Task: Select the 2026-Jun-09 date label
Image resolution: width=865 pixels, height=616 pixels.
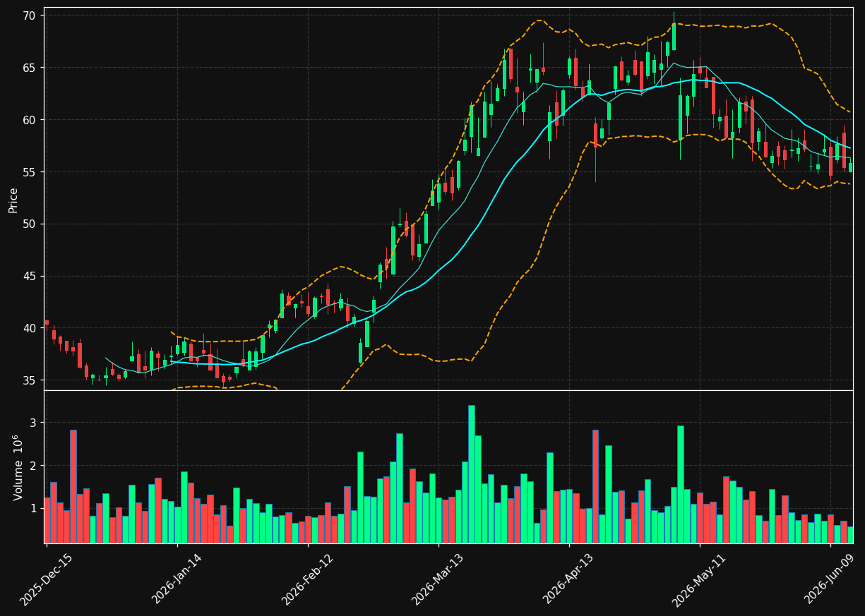Action: [x=830, y=580]
